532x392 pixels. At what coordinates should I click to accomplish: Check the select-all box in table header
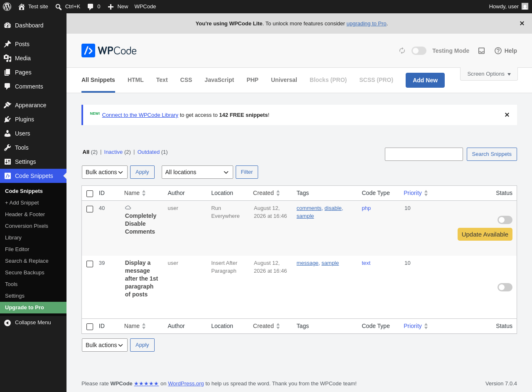90,194
